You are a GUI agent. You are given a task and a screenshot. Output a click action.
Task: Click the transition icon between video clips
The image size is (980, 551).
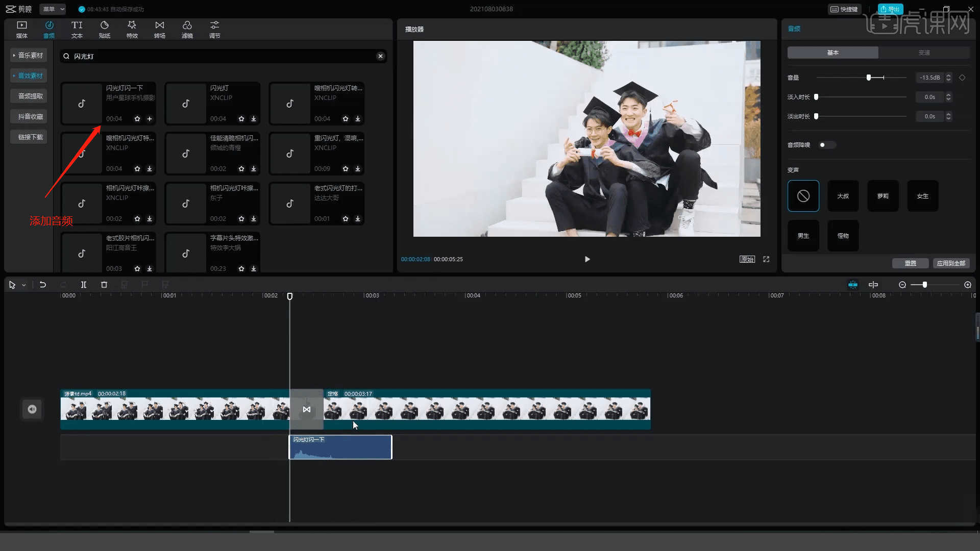[306, 409]
